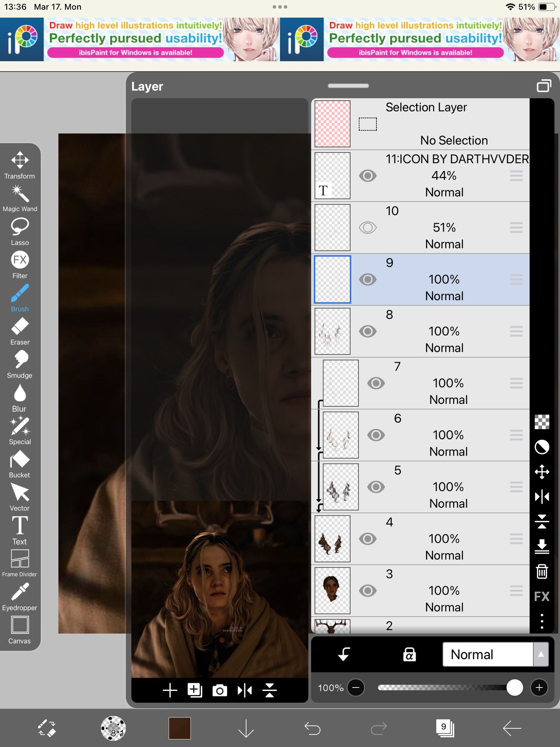Flip layer vertically under preview
The height and width of the screenshot is (747, 560).
pos(269,691)
